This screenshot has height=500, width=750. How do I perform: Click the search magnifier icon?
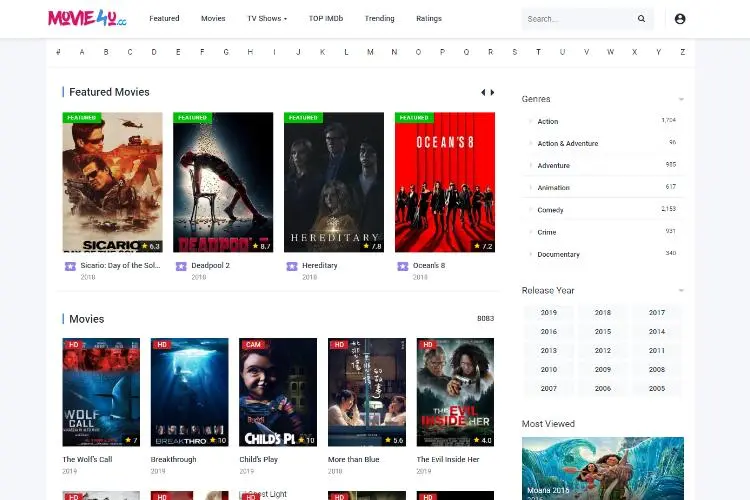tap(641, 19)
